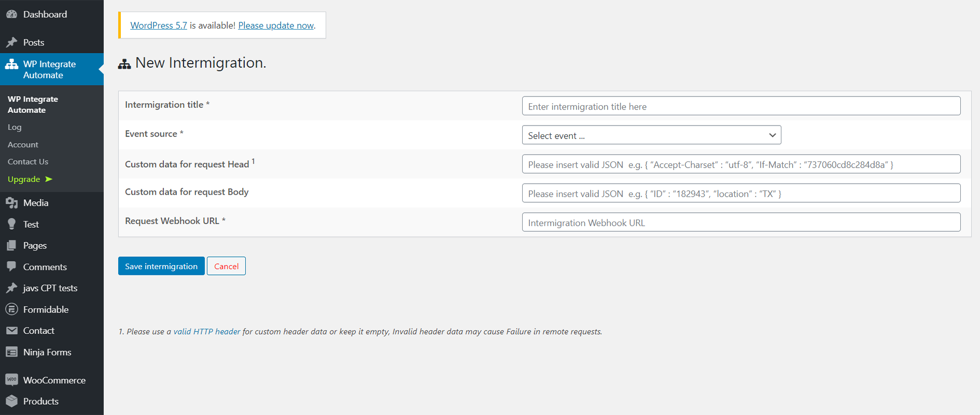The image size is (980, 415).
Task: Click the 'New Intermigration.' heading text
Action: tap(201, 63)
